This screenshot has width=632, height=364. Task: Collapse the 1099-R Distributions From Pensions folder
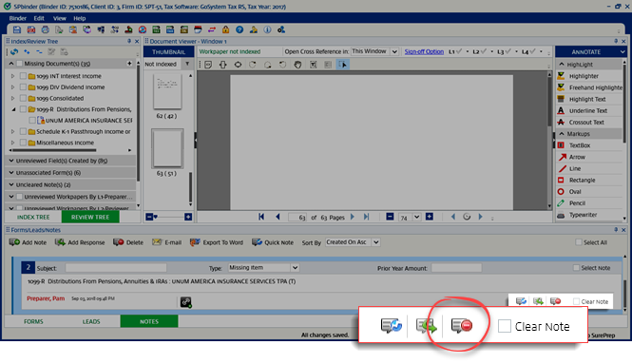pos(13,109)
